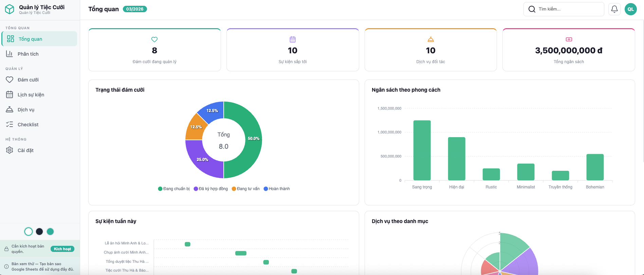Click the money icon on budget card
Viewport: 644px width, 275px height.
tap(569, 39)
